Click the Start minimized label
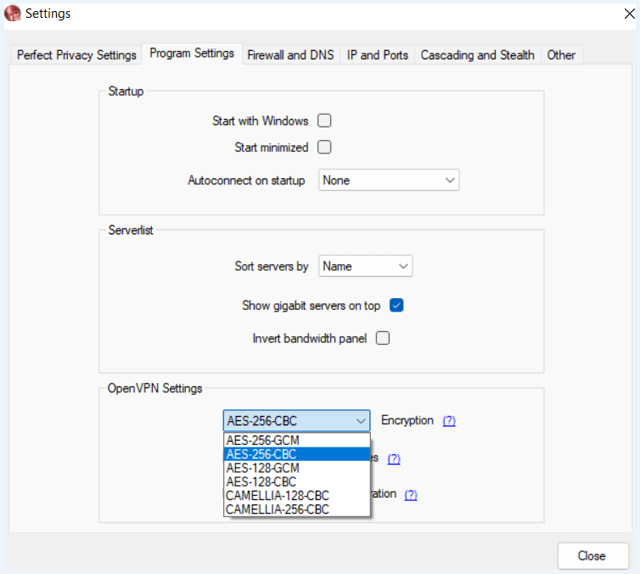The image size is (640, 574). coord(271,147)
